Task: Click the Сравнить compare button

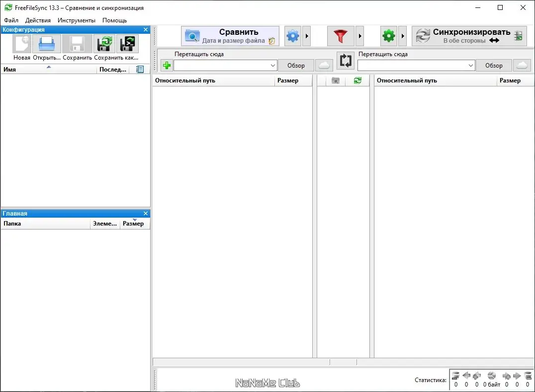Action: (230, 36)
